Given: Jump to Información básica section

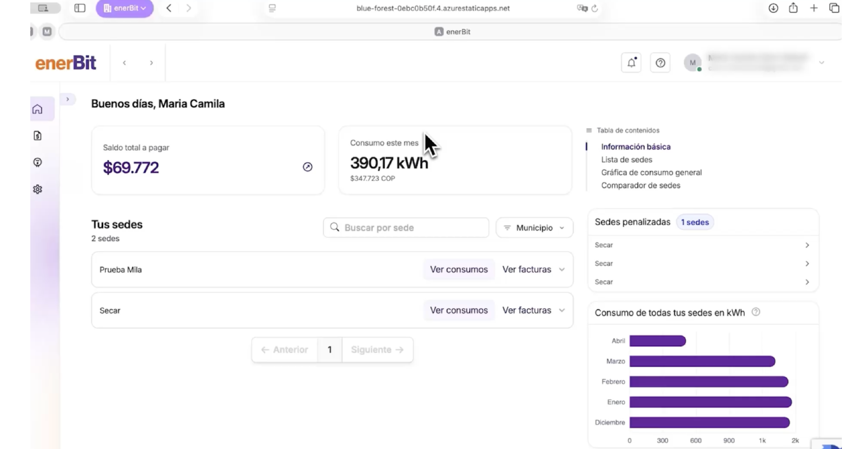Looking at the screenshot, I should pyautogui.click(x=636, y=147).
